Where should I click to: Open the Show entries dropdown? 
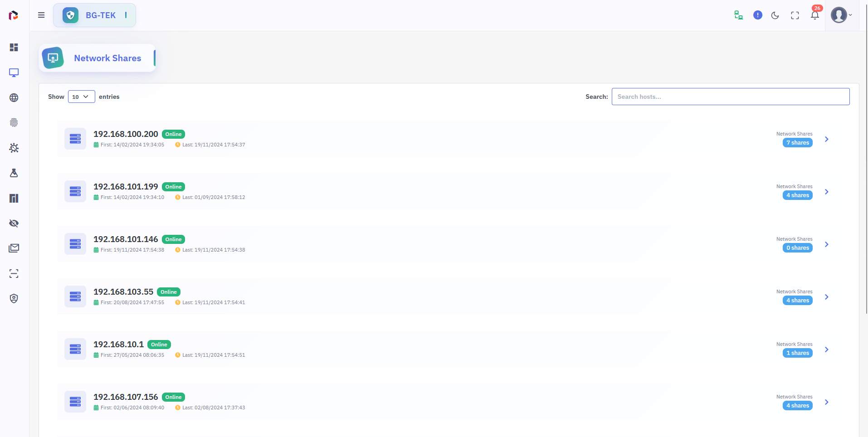click(81, 97)
